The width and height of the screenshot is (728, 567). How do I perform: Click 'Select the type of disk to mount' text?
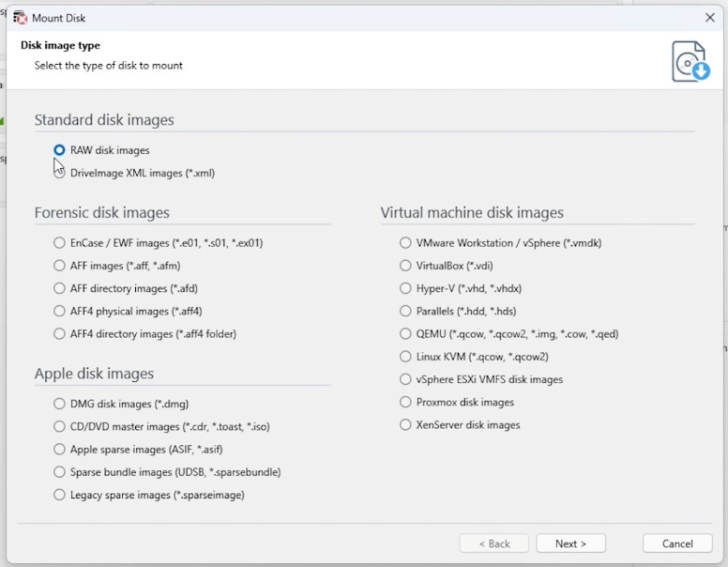[x=108, y=66]
